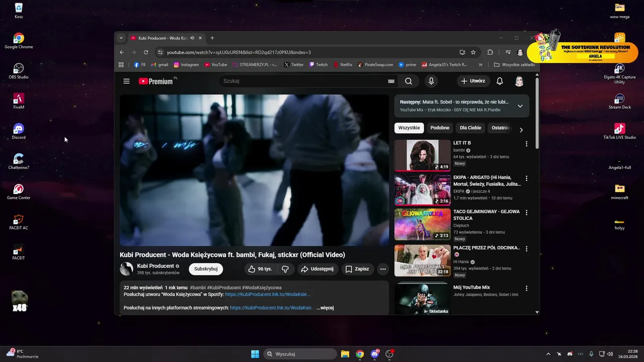Image resolution: width=644 pixels, height=362 pixels.
Task: Select the Podobne filter chip
Action: tap(440, 128)
